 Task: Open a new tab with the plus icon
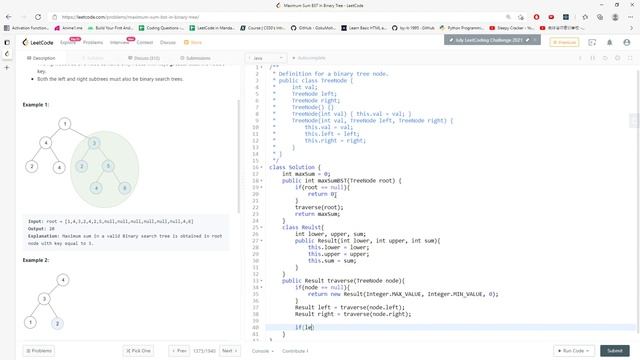pyautogui.click(x=7, y=67)
